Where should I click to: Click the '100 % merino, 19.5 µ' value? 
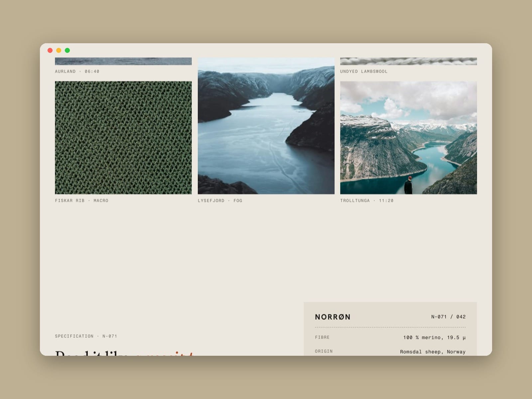pos(434,337)
